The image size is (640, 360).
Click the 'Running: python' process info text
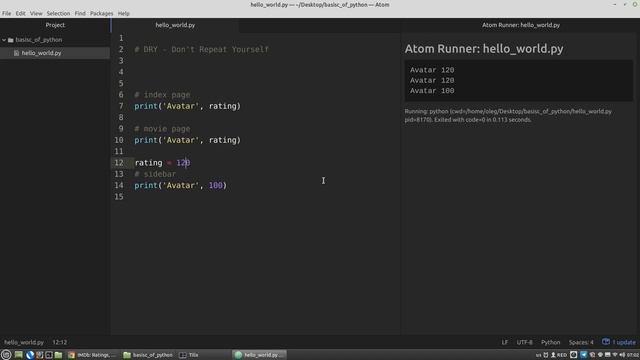pyautogui.click(x=508, y=116)
